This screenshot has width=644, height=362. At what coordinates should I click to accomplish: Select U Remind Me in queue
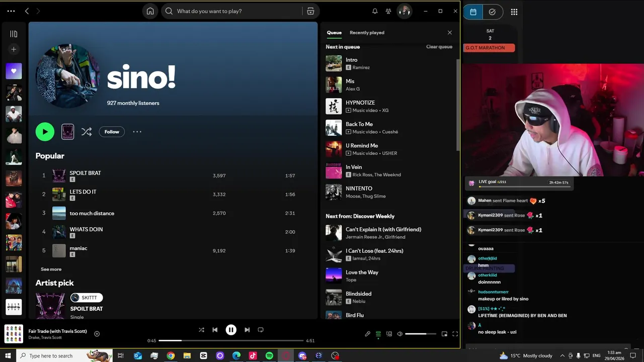coord(389,149)
